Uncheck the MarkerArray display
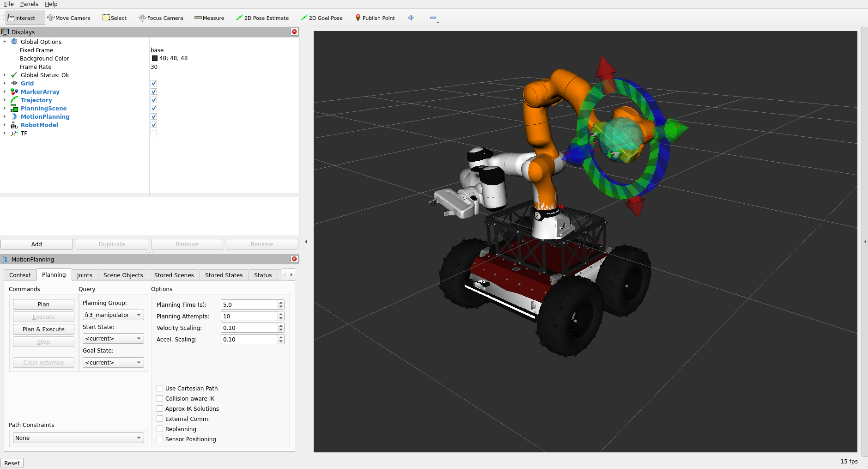This screenshot has height=469, width=868. [x=154, y=91]
